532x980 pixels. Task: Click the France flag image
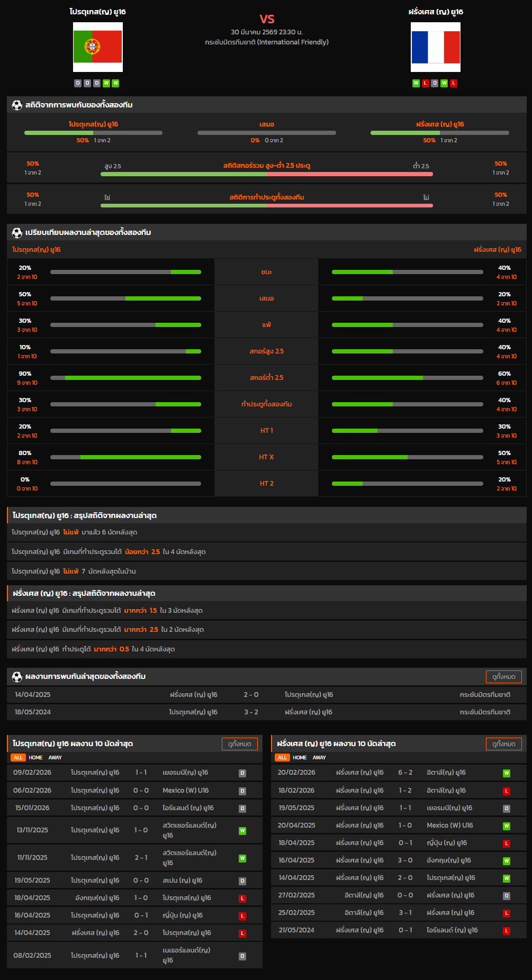(435, 47)
